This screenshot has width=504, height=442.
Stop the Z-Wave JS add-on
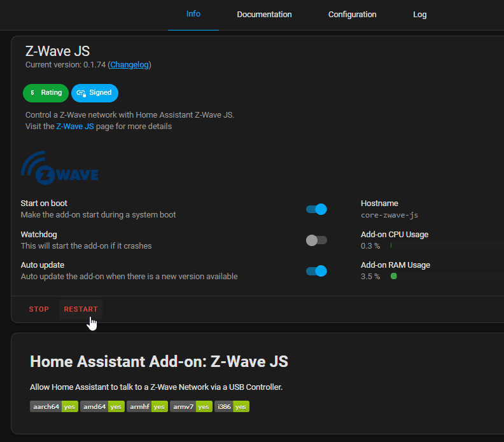pos(39,309)
